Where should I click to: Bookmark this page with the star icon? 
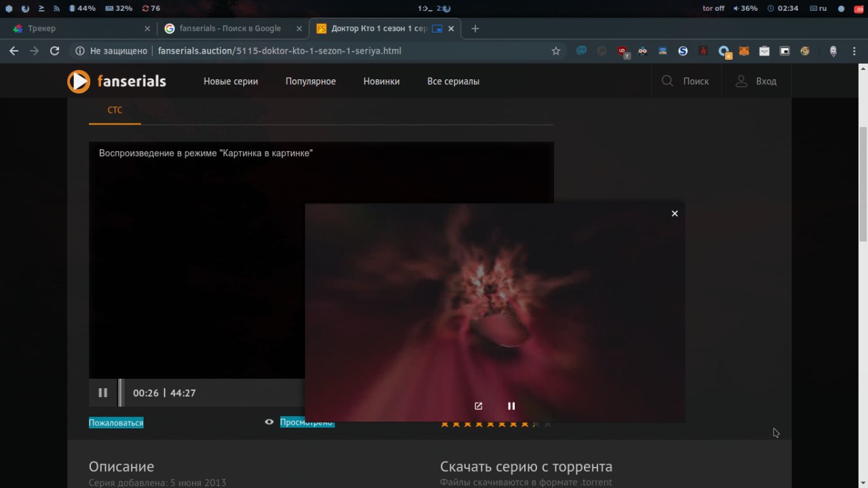coord(556,51)
